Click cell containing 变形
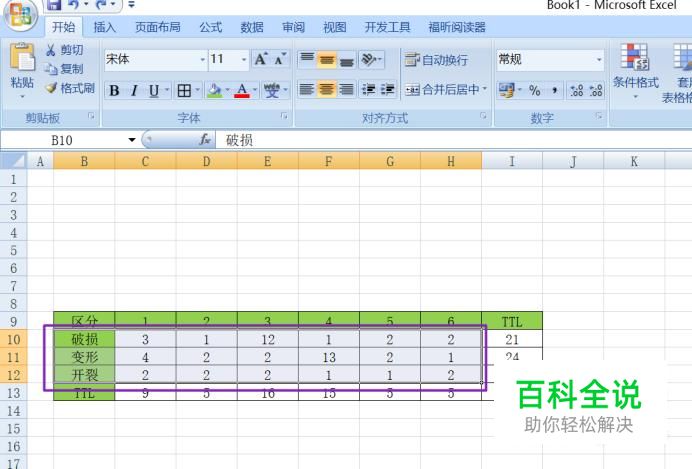 tap(84, 357)
